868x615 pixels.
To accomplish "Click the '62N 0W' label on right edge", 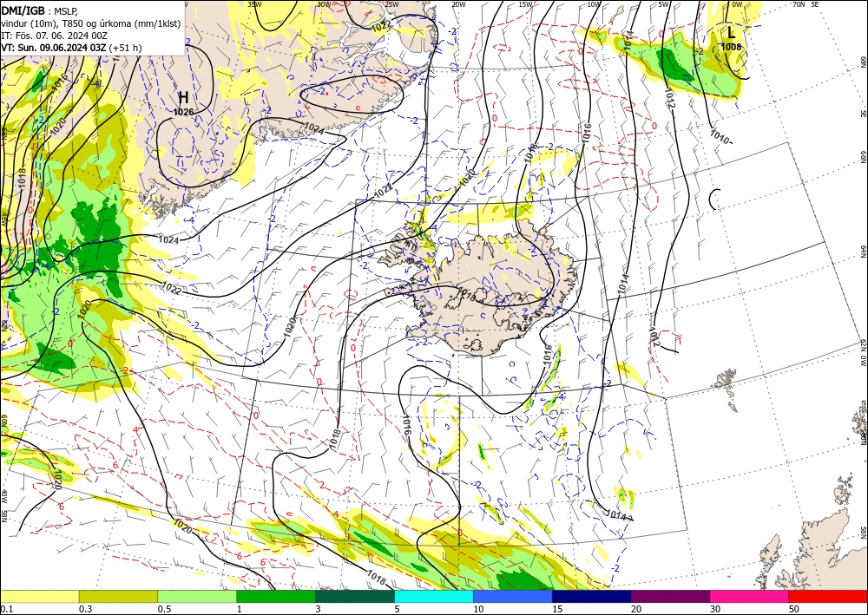I will click(863, 354).
